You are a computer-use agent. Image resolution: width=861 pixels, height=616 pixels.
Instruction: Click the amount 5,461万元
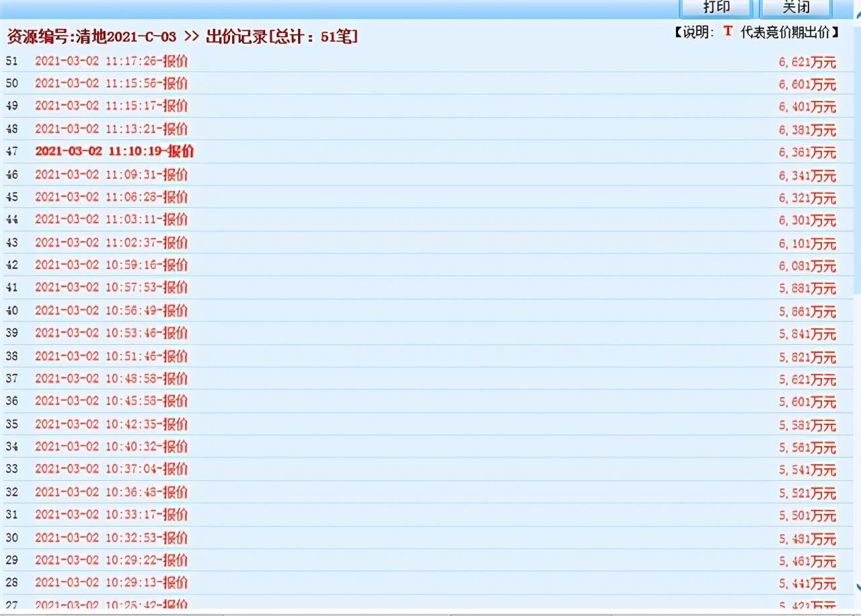click(807, 562)
